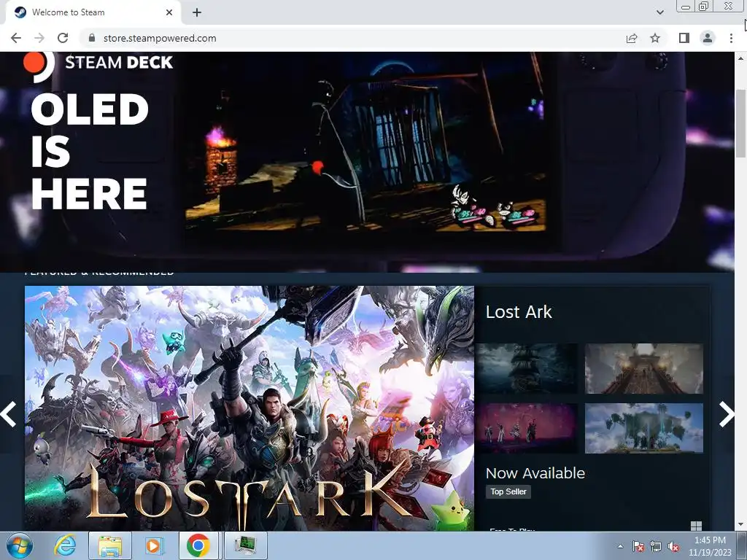Show hidden system tray icons
Screen dimensions: 747x560
point(620,546)
